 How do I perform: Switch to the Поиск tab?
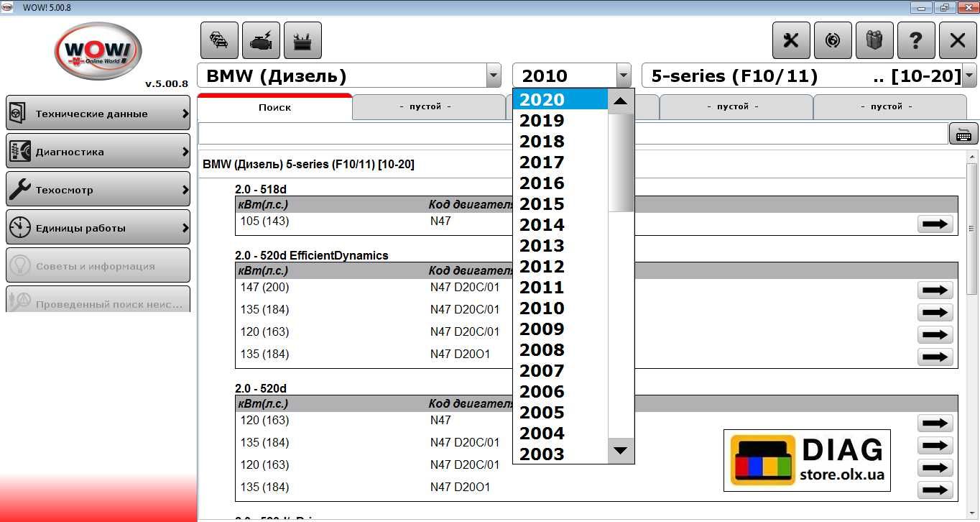[274, 107]
